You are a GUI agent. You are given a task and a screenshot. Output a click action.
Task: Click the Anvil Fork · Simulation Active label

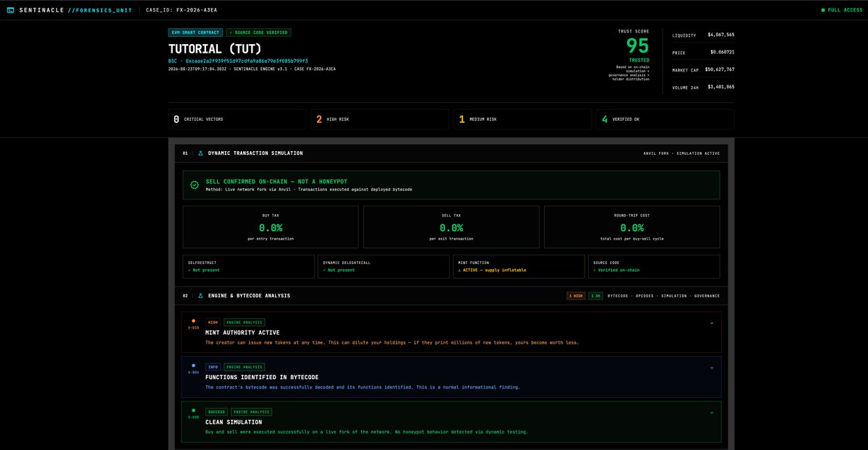(681, 153)
